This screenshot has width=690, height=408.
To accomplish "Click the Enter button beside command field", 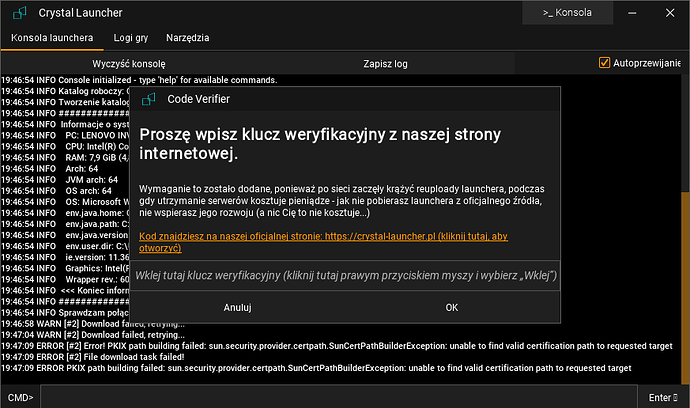I will pyautogui.click(x=663, y=397).
